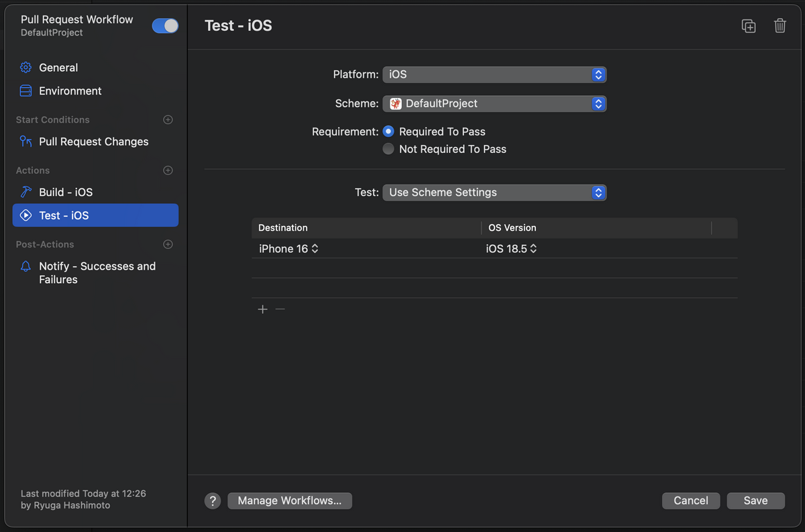Add a new Start Condition
This screenshot has height=532, width=805.
coord(168,119)
